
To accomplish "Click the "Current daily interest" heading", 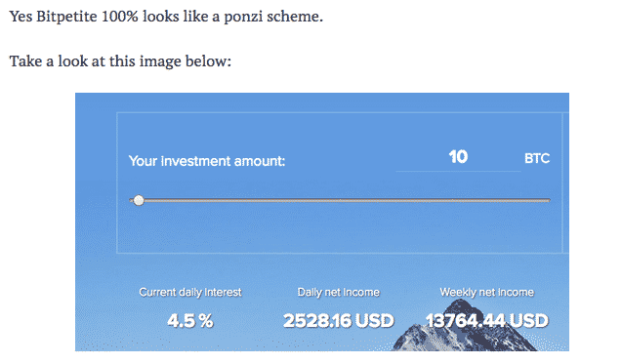I will click(x=190, y=292).
